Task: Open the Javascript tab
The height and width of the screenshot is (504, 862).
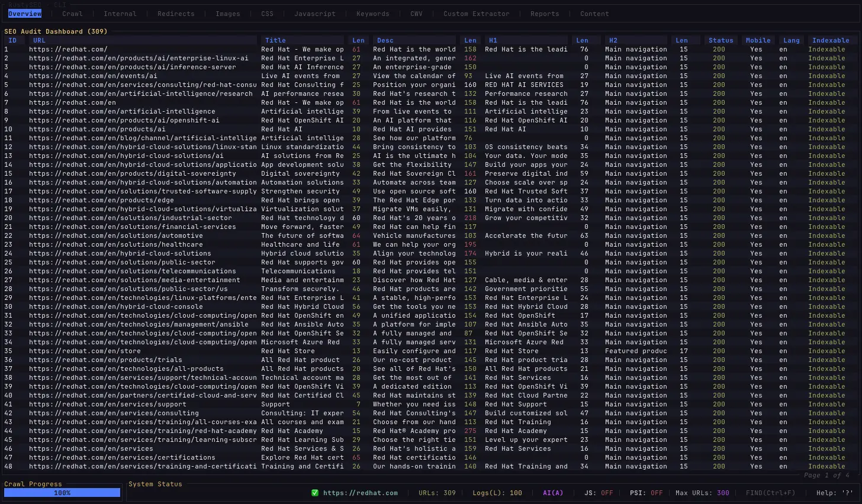Action: click(315, 14)
